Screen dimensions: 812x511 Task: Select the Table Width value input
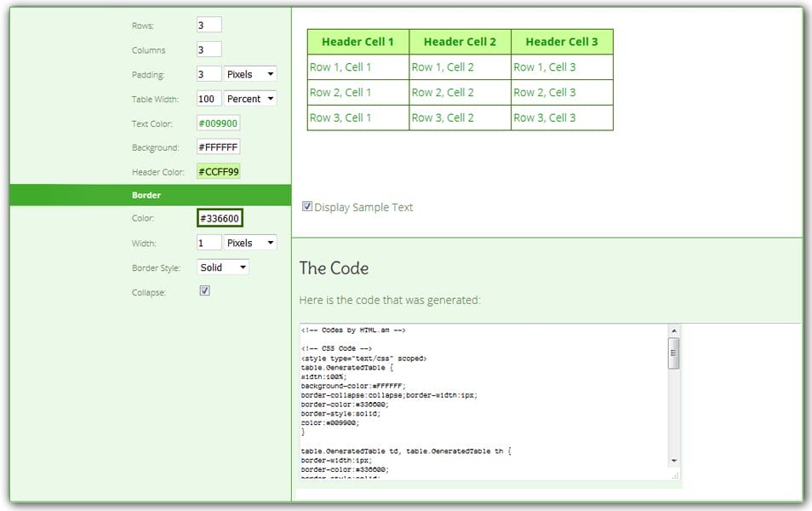pyautogui.click(x=211, y=99)
